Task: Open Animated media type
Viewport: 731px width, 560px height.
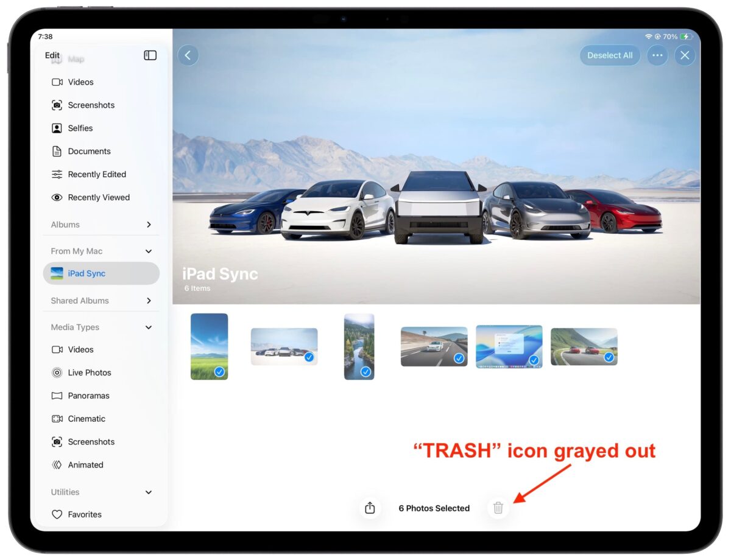Action: click(x=101, y=466)
